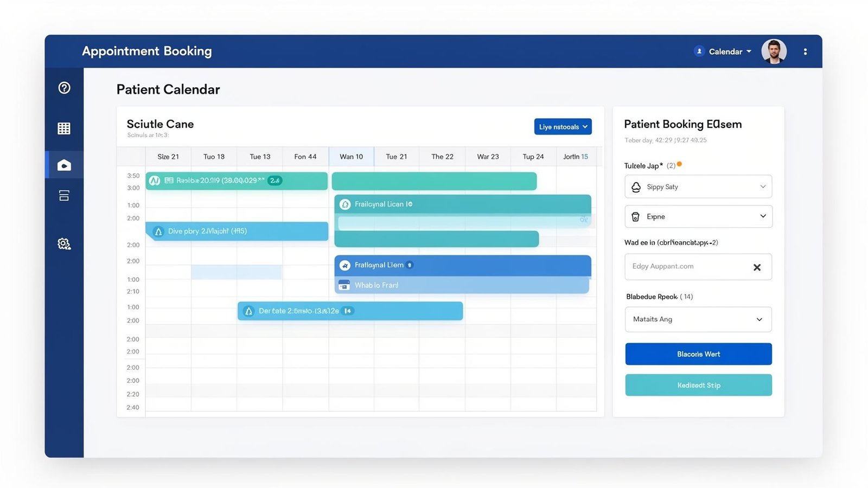Open the three-dot menu in the top bar
The image size is (868, 488).
(x=806, y=51)
